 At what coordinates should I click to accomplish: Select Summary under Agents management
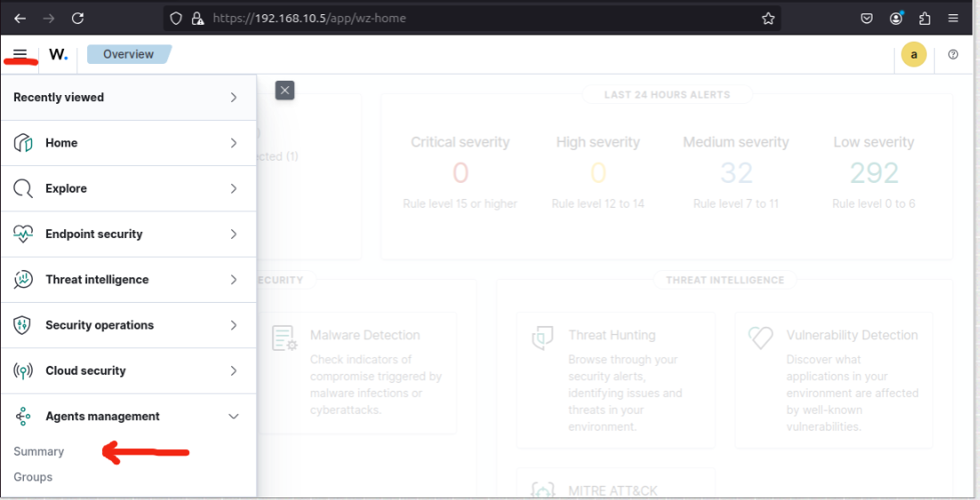(x=39, y=452)
